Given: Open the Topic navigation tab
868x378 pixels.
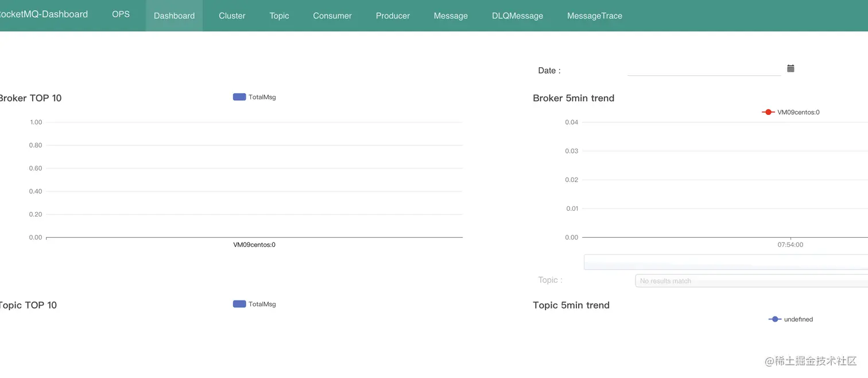Looking at the screenshot, I should coord(279,16).
